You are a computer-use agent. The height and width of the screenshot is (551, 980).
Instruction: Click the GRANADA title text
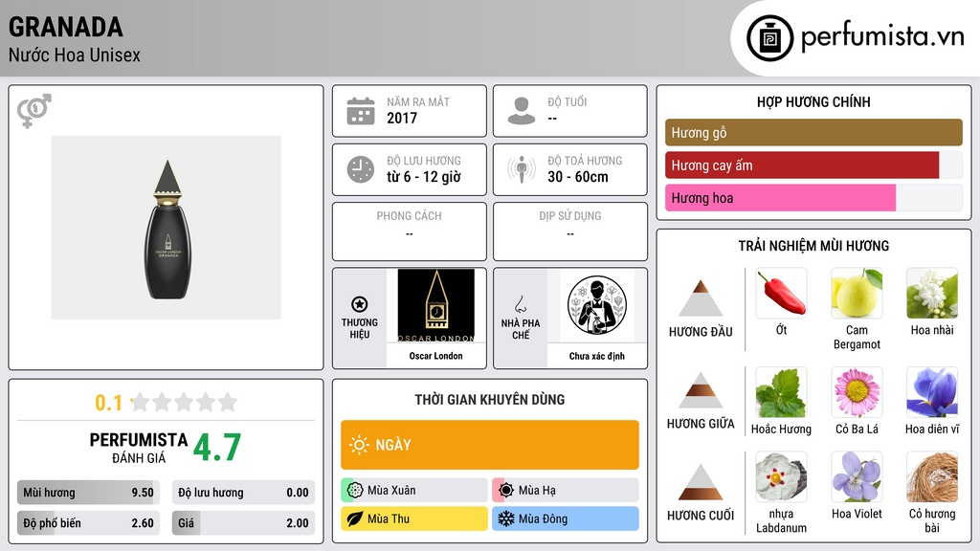pyautogui.click(x=66, y=27)
